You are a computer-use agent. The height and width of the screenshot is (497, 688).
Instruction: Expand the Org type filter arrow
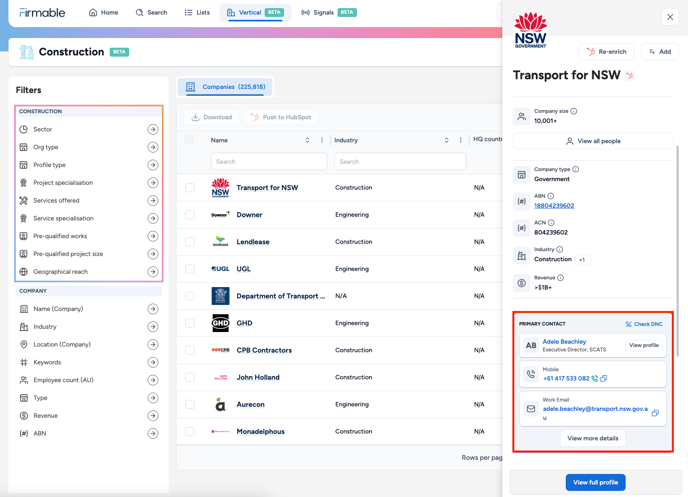tap(153, 147)
